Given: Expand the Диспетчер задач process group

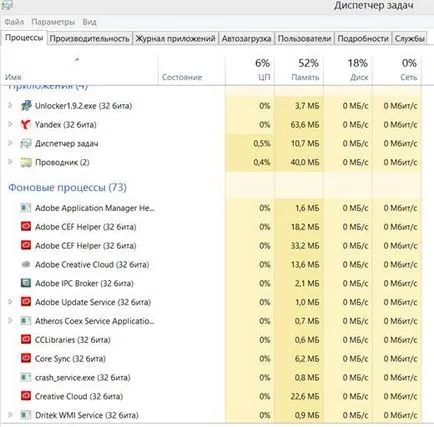Looking at the screenshot, I should (x=10, y=143).
